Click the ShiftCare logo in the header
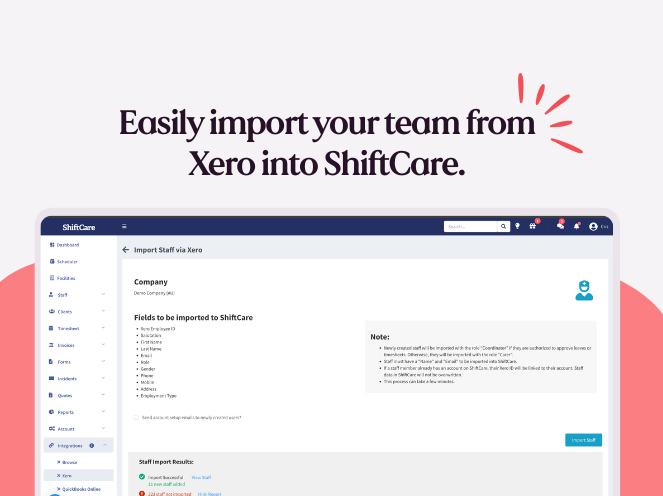 click(x=79, y=227)
